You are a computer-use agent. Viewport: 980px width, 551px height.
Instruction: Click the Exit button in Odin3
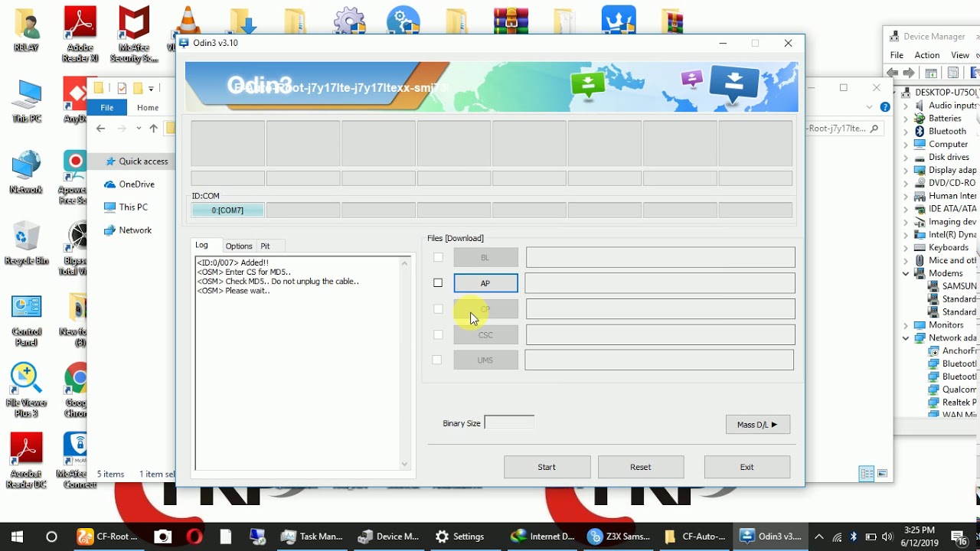746,467
